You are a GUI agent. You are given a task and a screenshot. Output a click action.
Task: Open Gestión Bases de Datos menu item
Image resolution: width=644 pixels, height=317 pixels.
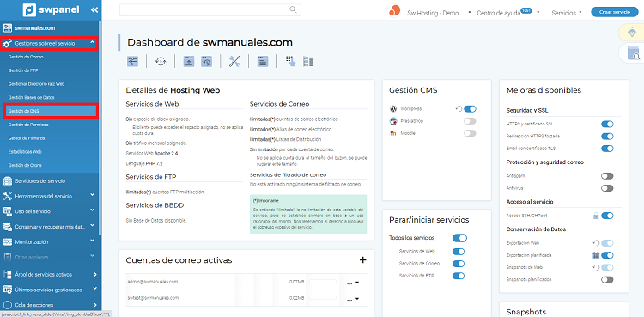(31, 97)
